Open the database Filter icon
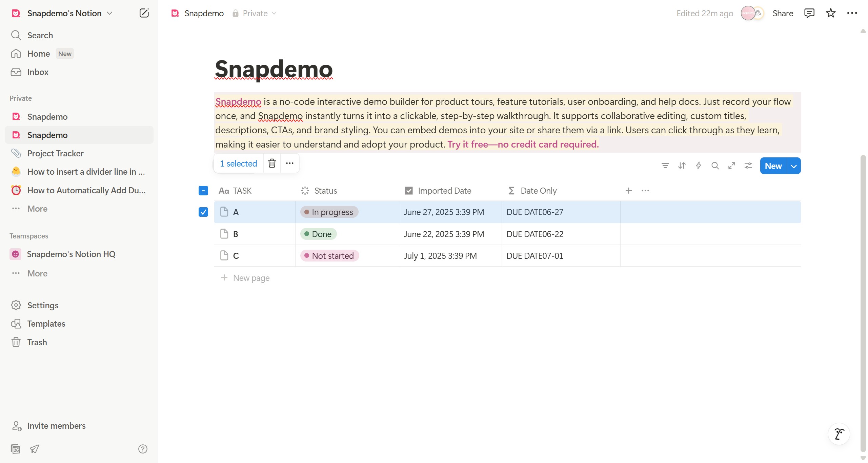The height and width of the screenshot is (463, 868). coord(665,166)
